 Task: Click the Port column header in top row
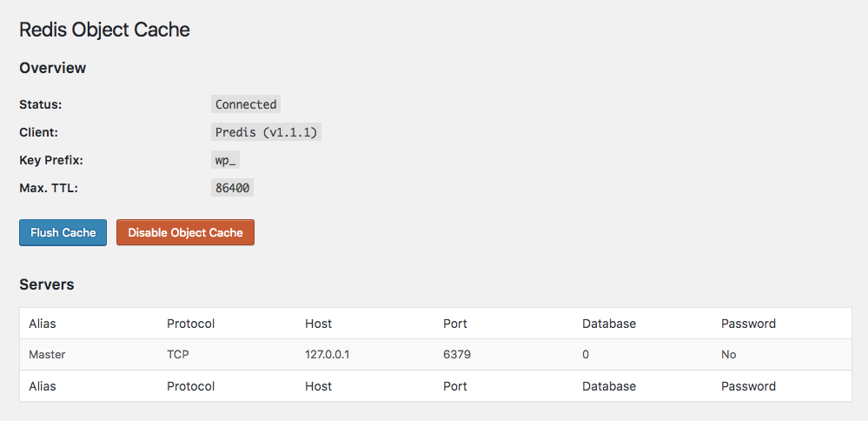455,324
